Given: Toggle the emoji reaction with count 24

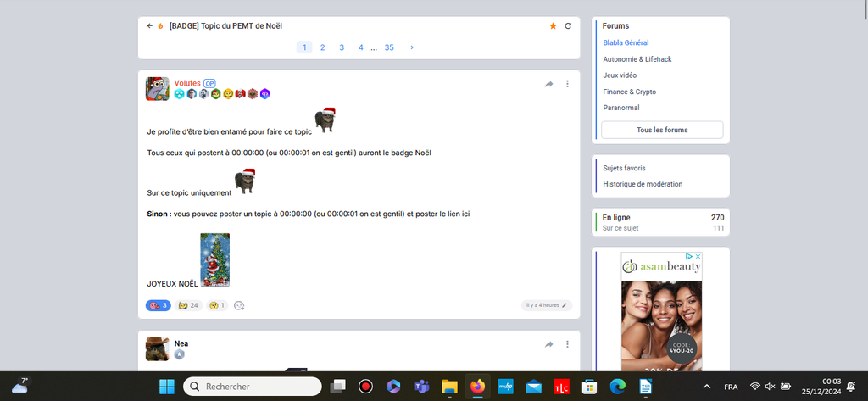Looking at the screenshot, I should pos(188,305).
